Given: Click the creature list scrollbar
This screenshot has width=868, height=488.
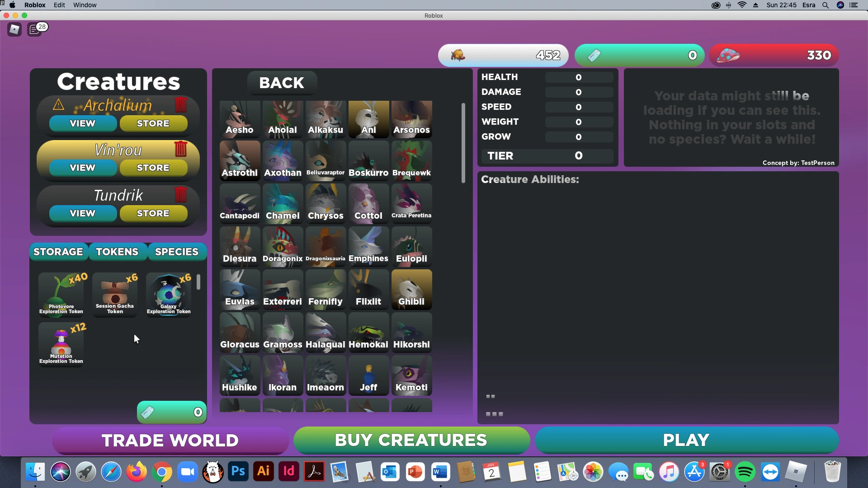Looking at the screenshot, I should pyautogui.click(x=463, y=143).
